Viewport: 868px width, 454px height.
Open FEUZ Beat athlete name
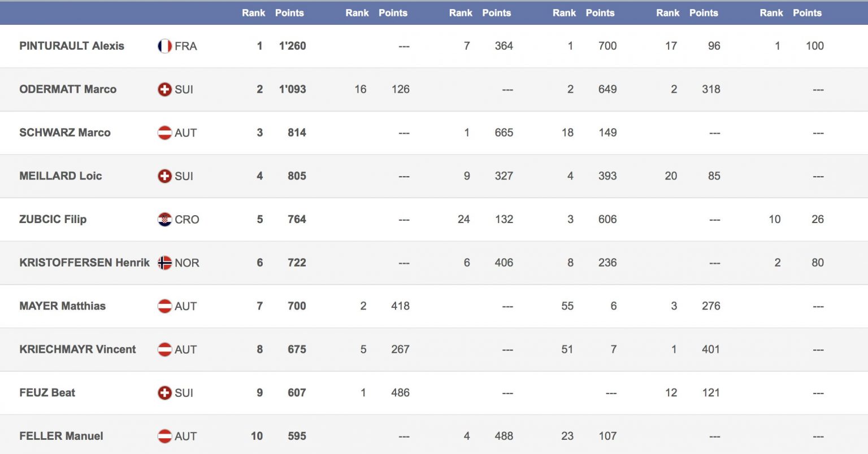click(x=47, y=392)
